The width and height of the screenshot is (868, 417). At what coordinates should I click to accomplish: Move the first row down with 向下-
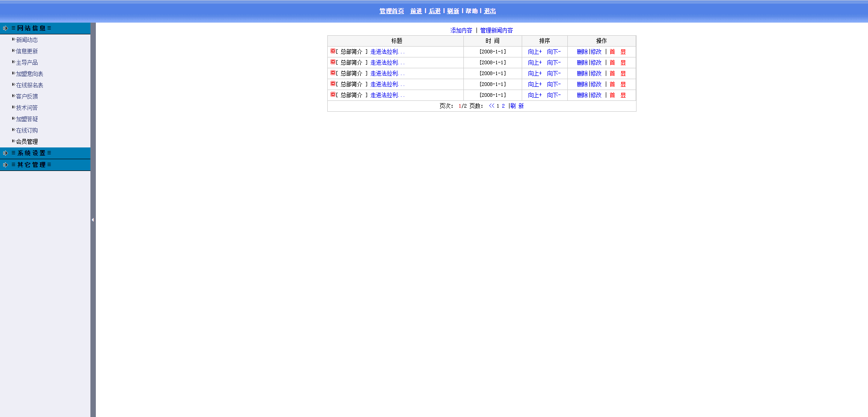pos(554,52)
